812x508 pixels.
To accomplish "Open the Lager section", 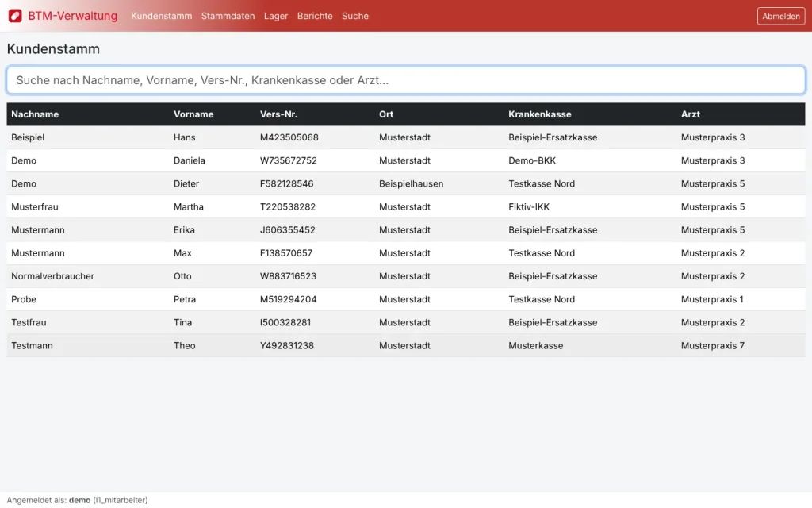I will [275, 16].
